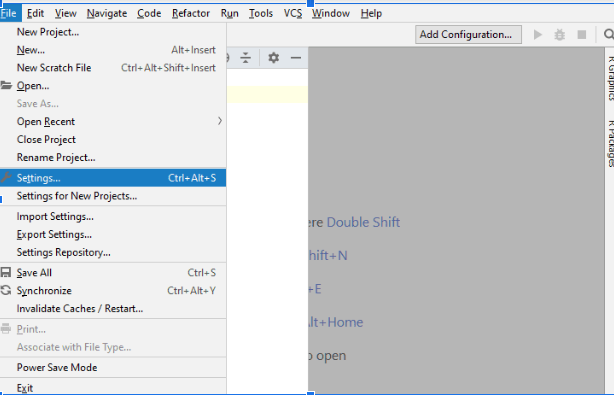Open the Code menu
Screen dimensions: 614x395
pos(149,13)
